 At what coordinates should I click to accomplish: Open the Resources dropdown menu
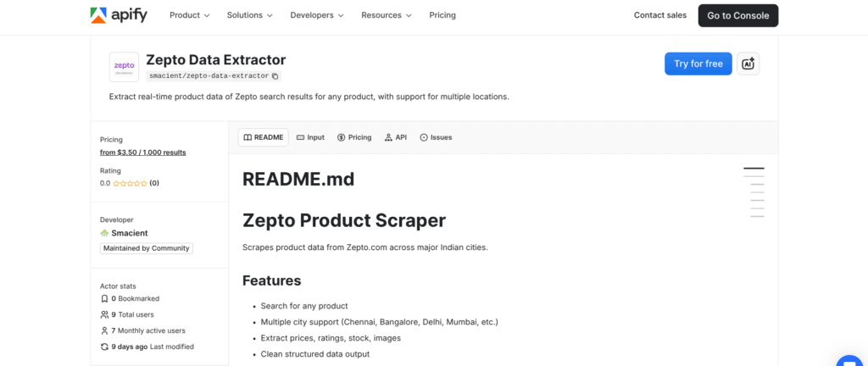[387, 15]
